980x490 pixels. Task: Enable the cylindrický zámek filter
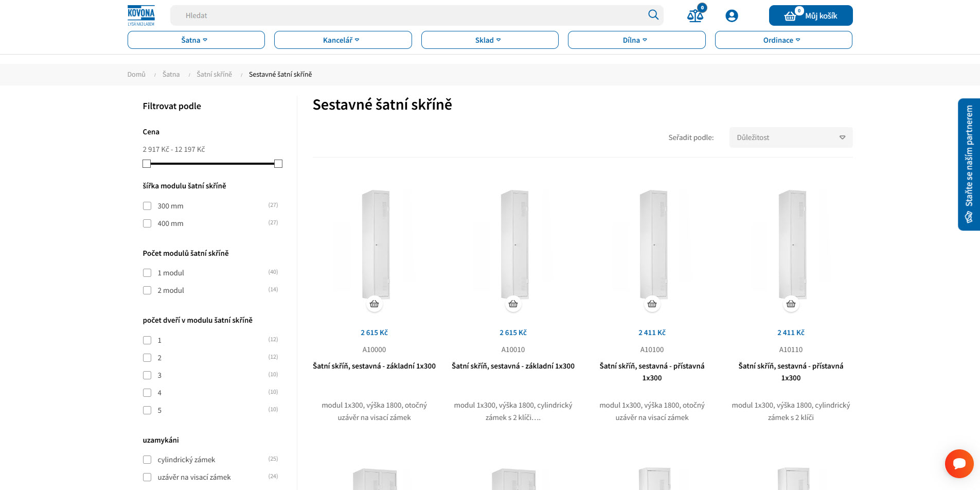tap(147, 460)
